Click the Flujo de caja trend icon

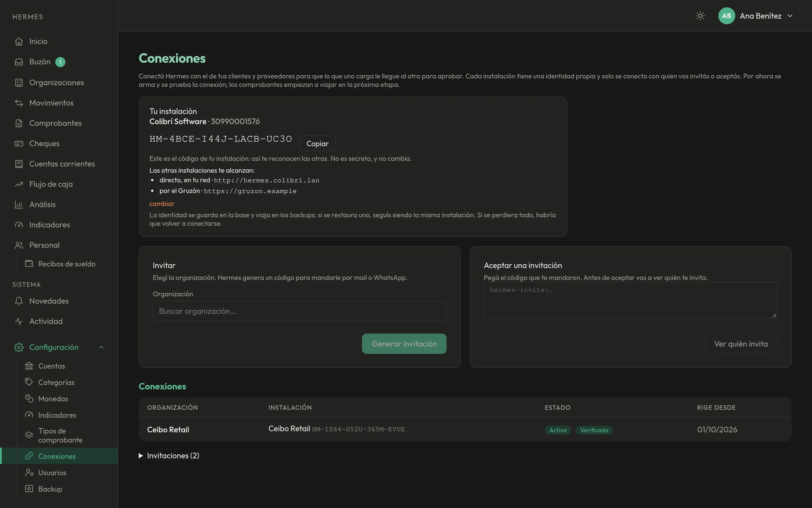coord(19,184)
